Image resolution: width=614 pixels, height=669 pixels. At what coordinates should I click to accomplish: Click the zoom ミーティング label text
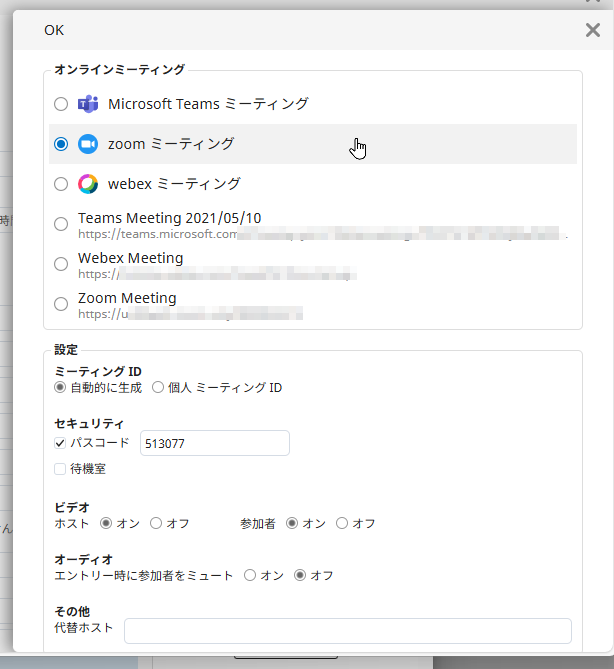click(171, 144)
